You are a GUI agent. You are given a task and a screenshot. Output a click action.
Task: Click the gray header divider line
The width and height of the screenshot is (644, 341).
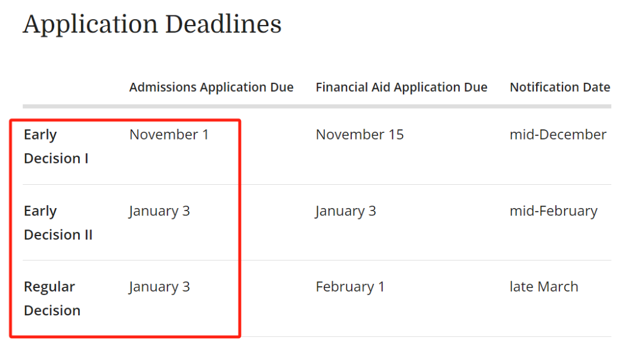(x=317, y=106)
